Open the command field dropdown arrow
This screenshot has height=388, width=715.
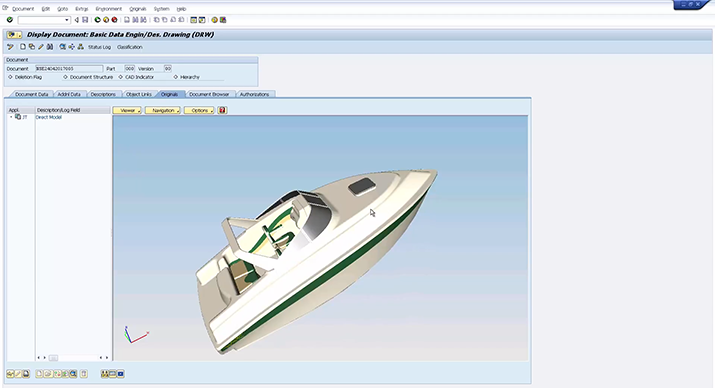(67, 20)
